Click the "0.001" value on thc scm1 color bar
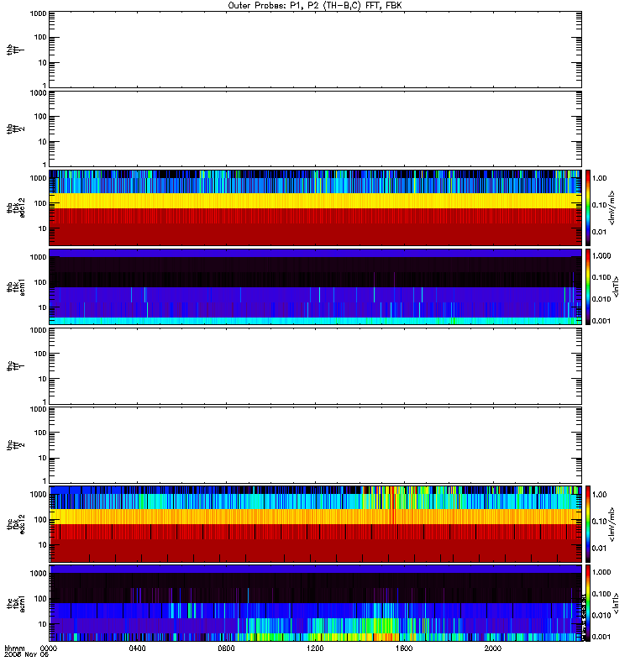The width and height of the screenshot is (630, 672). 601,638
